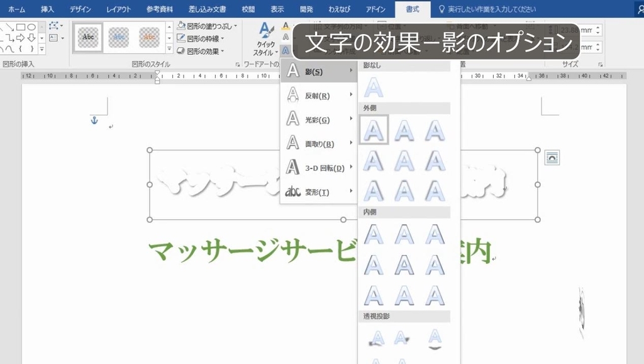Open the サイズ group dialog launcher

coord(601,65)
